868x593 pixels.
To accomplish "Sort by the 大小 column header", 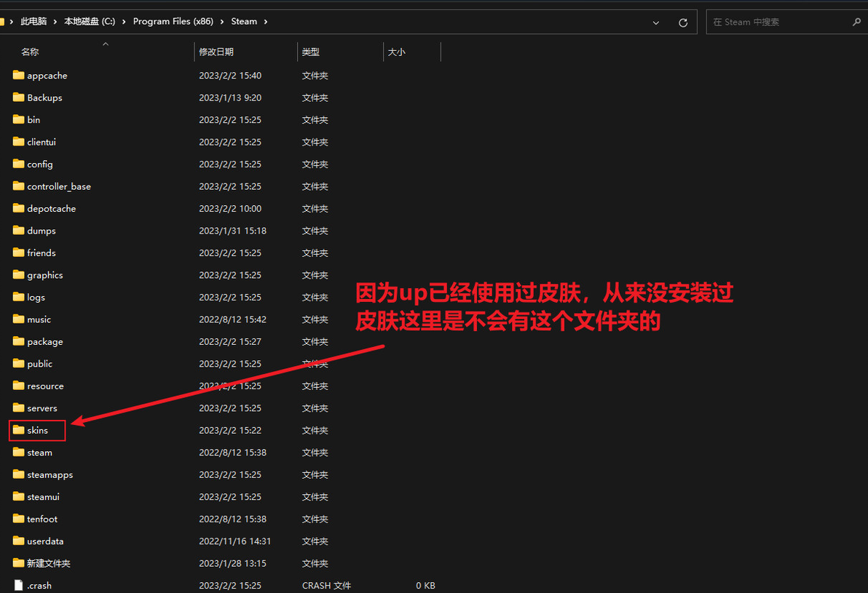I will (x=397, y=52).
